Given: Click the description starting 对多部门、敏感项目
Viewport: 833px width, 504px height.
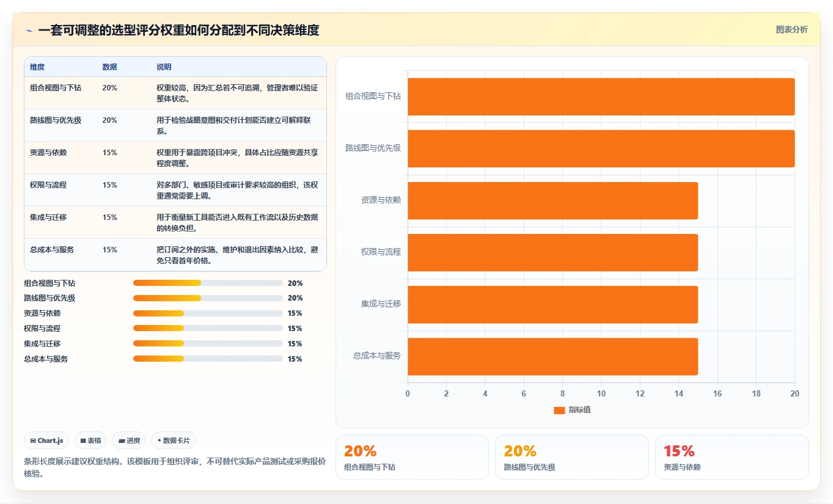Looking at the screenshot, I should [x=237, y=191].
